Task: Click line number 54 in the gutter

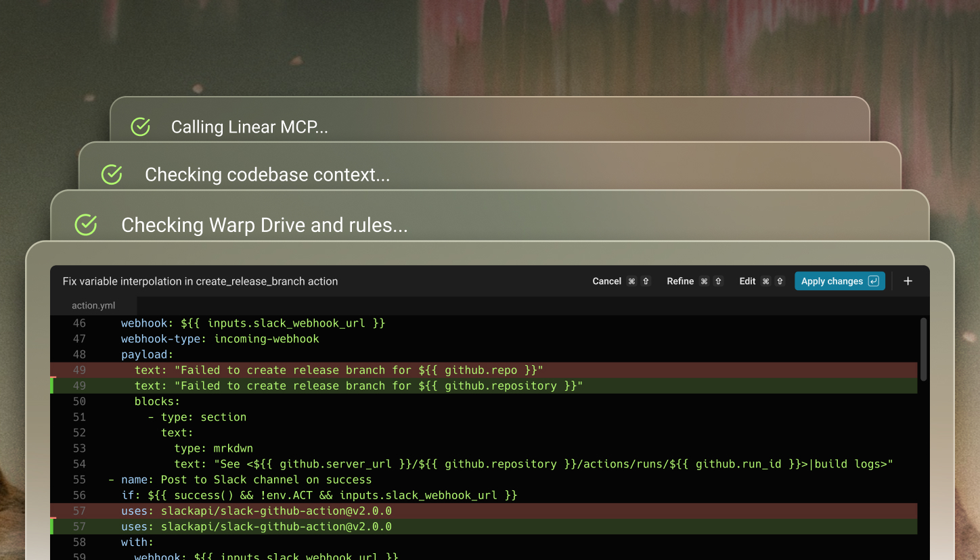Action: (x=79, y=464)
